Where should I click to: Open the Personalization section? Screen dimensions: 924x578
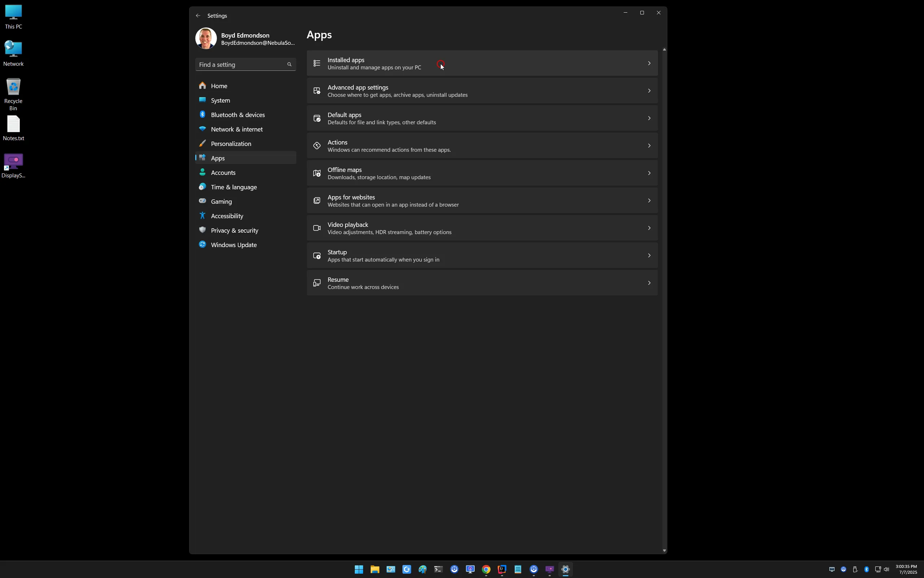pos(245,144)
